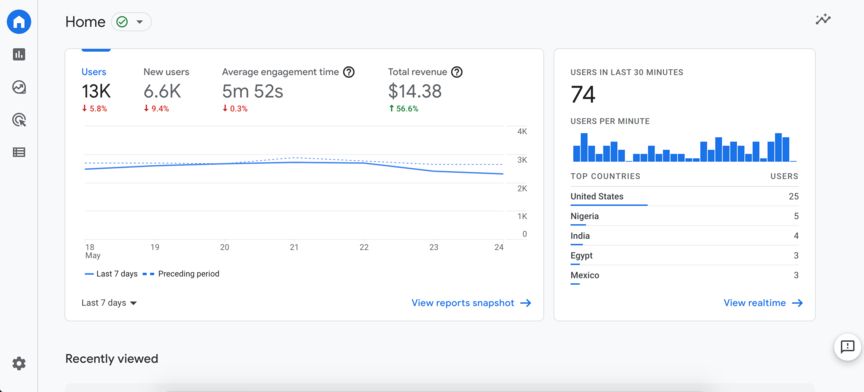Click the India country row

coord(684,237)
